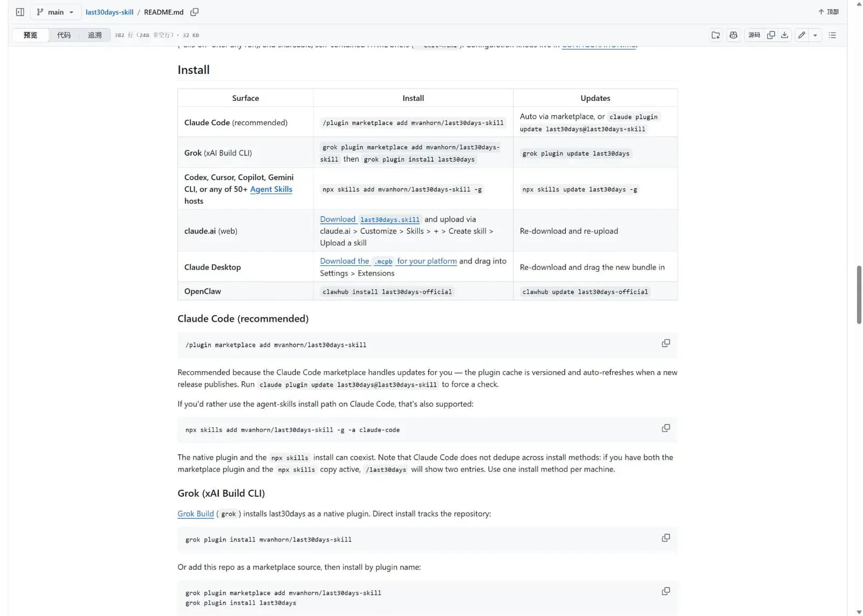Open the 源码 raw view button
863x616 pixels.
[754, 35]
